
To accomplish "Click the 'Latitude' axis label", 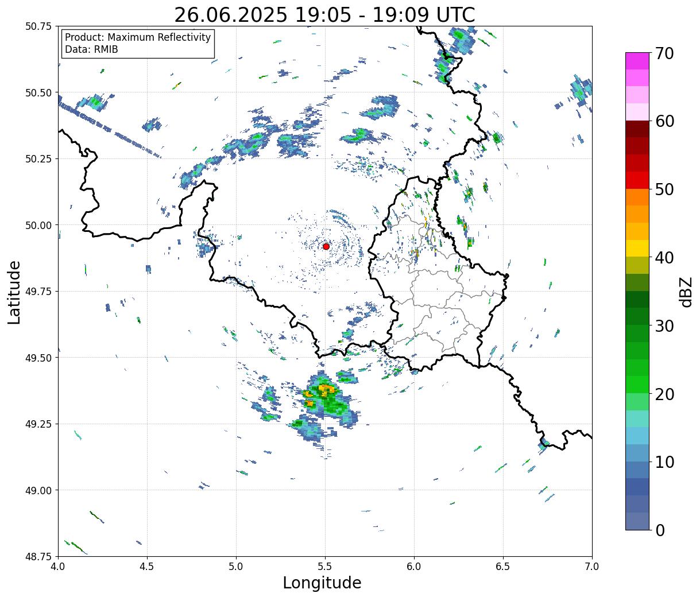I will (14, 292).
